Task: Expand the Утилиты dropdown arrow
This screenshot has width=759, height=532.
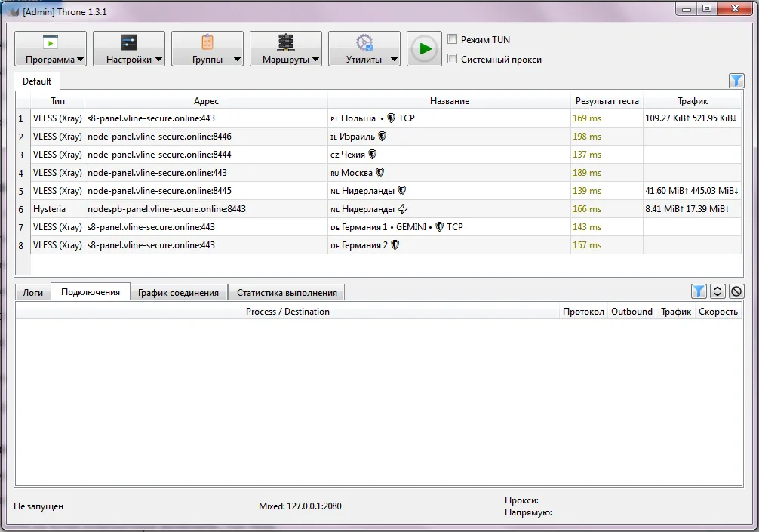Action: point(394,60)
